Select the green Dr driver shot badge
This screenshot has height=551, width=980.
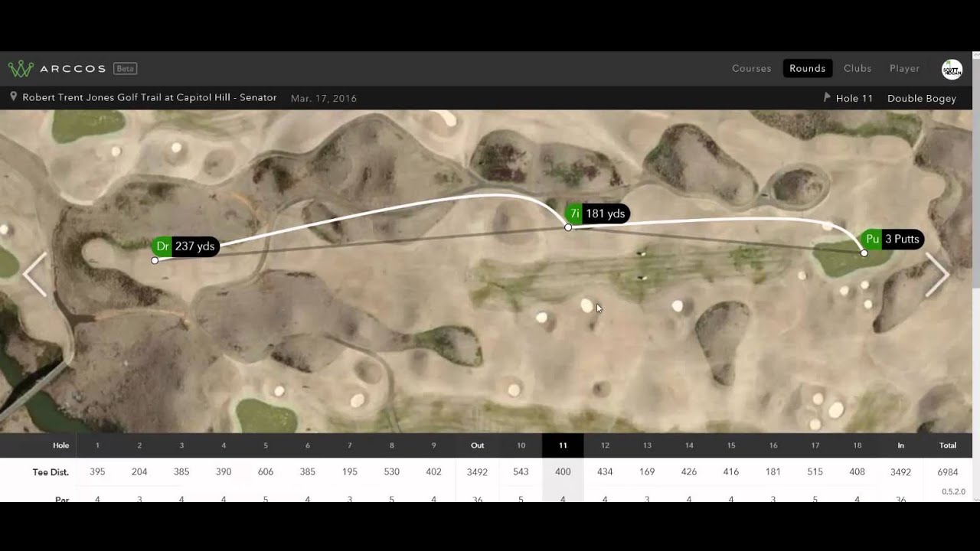[x=162, y=246]
